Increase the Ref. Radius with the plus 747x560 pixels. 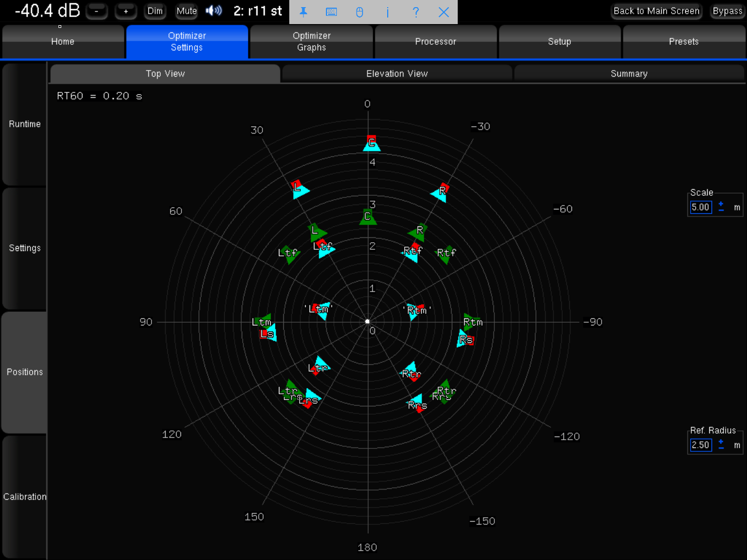click(721, 441)
